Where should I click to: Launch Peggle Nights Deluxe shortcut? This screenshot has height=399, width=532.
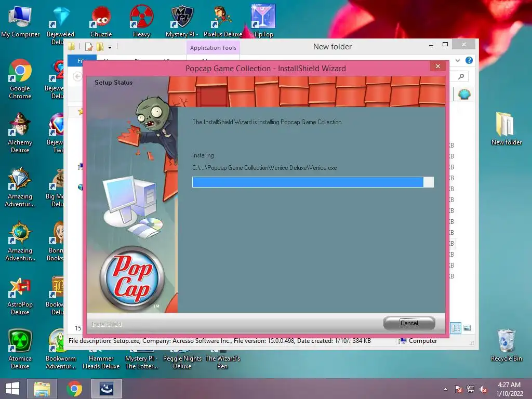pyautogui.click(x=182, y=362)
